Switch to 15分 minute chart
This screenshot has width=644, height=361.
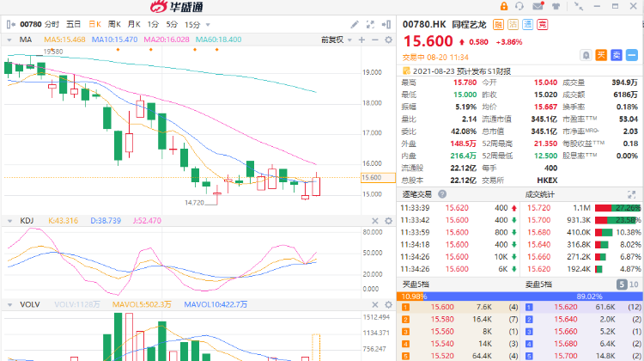(x=192, y=25)
